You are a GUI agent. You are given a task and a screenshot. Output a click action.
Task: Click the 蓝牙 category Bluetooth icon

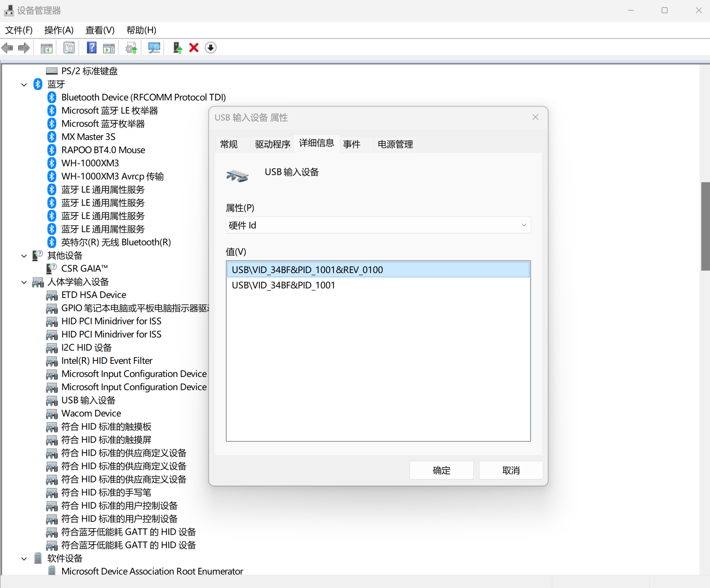pos(38,85)
